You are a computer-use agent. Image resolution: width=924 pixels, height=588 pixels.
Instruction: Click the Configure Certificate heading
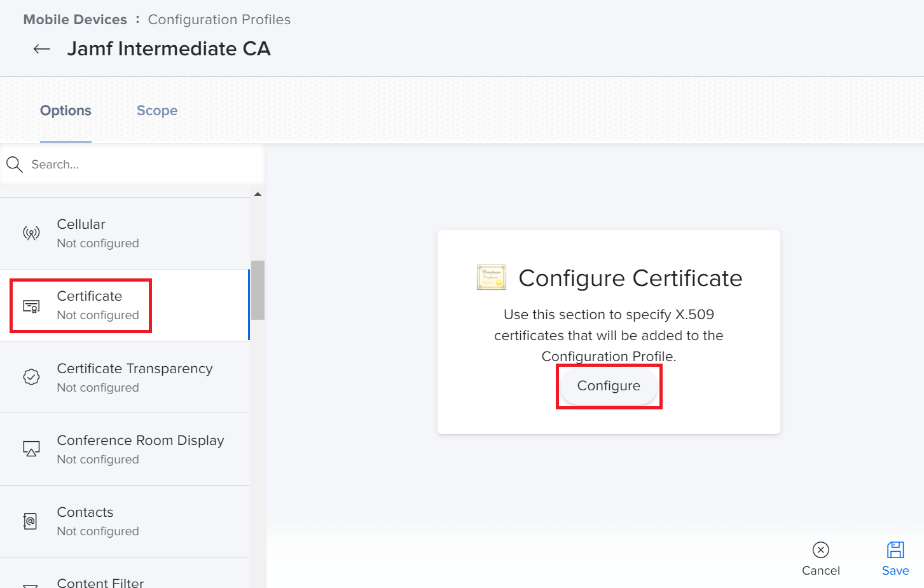(x=630, y=278)
